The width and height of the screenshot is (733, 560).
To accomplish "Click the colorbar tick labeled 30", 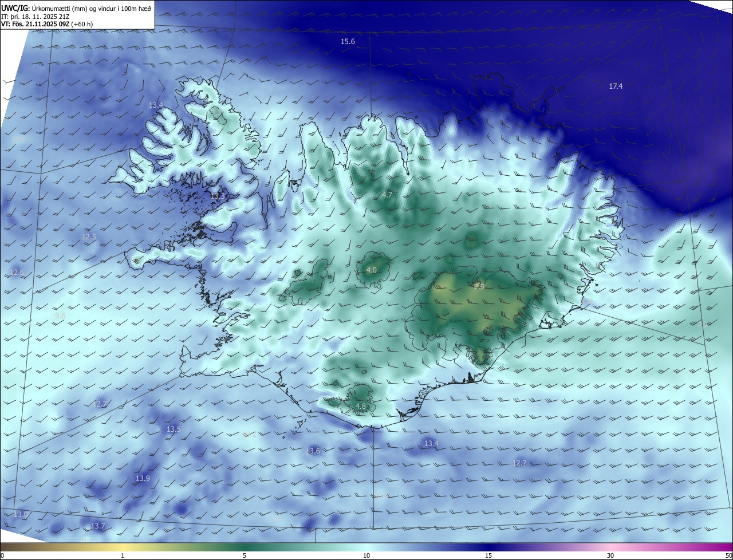I will pyautogui.click(x=610, y=555).
